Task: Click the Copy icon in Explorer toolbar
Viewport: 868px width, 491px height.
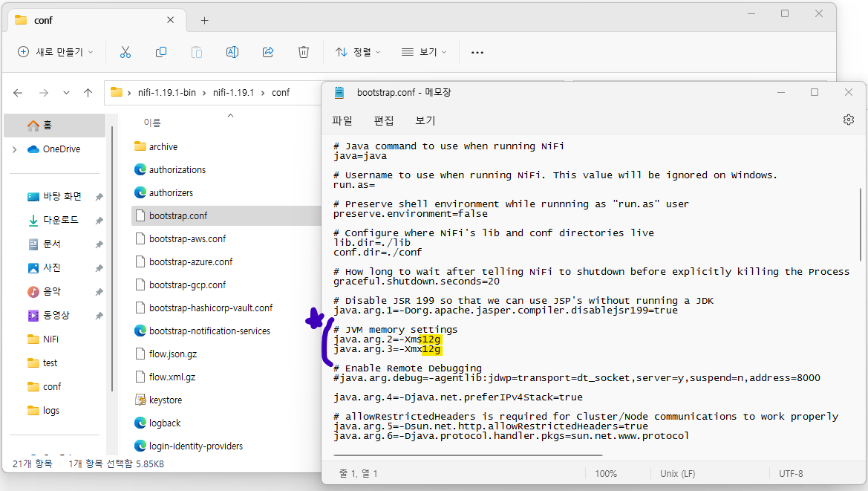Action: [x=161, y=52]
